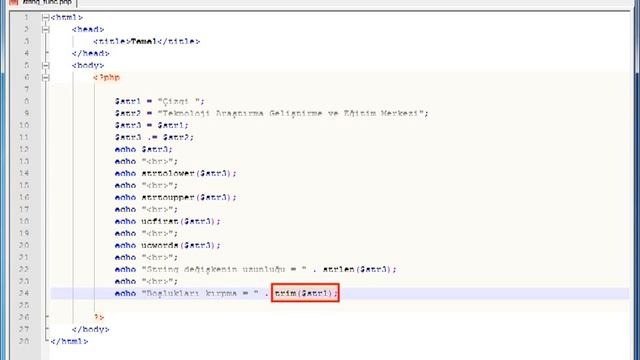Click the closing </head> tag

click(x=91, y=53)
